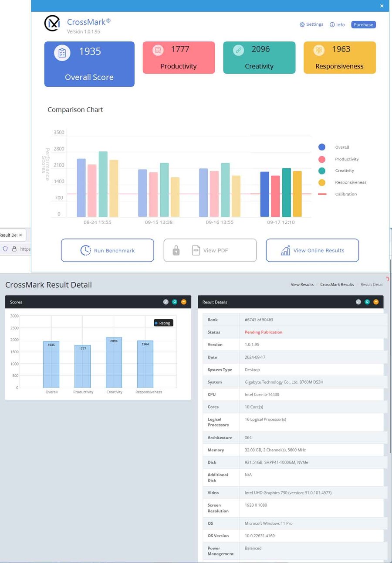
Task: Click the Comparison Chart heading
Action: click(x=75, y=109)
